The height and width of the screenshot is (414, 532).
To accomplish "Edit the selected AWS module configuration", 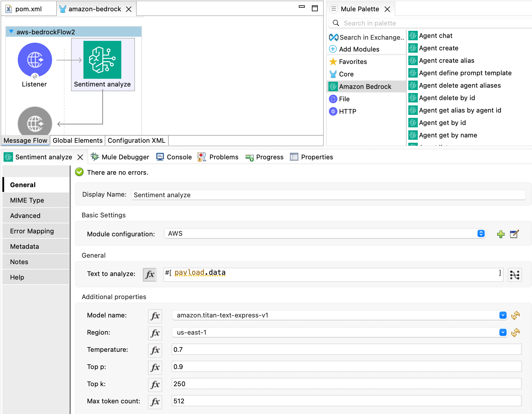I will 514,234.
